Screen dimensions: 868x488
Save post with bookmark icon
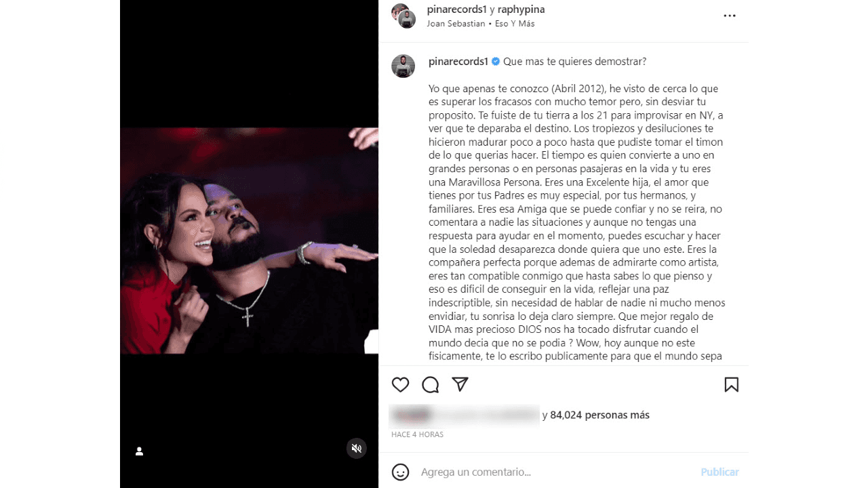731,385
